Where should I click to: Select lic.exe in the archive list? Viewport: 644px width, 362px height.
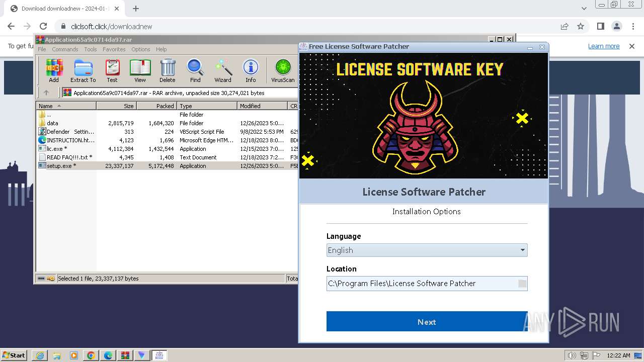pos(167,149)
